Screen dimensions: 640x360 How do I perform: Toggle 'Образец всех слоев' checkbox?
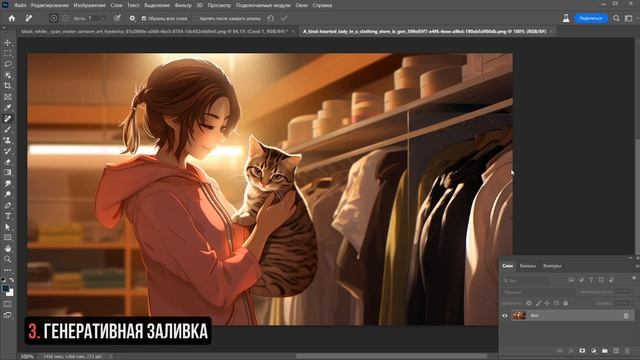coord(144,18)
